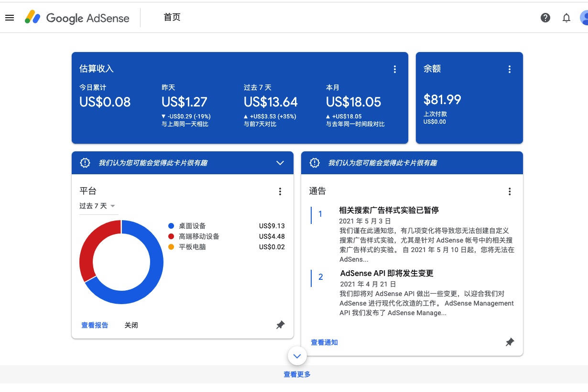Click the orange 平板电脑 legend dot

click(x=171, y=247)
